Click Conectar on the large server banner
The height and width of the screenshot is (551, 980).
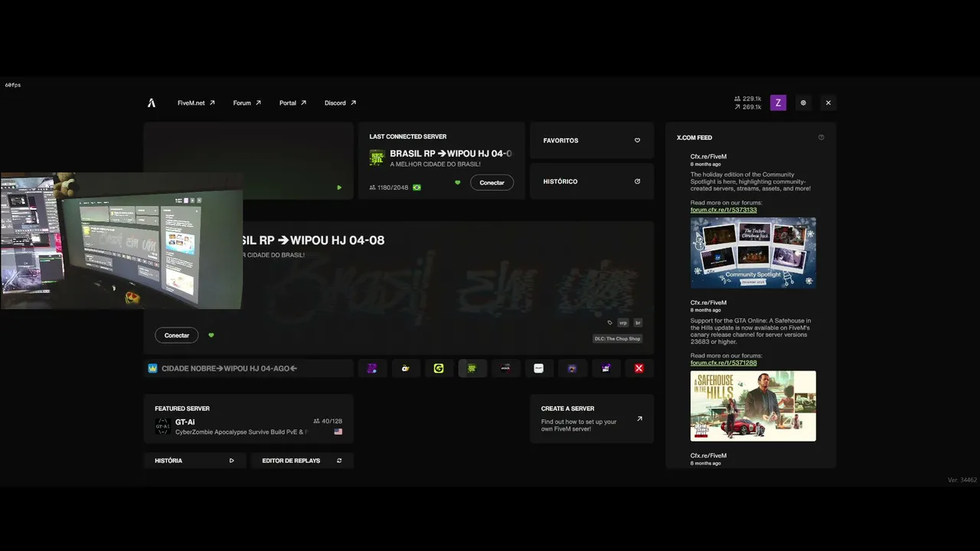point(177,335)
